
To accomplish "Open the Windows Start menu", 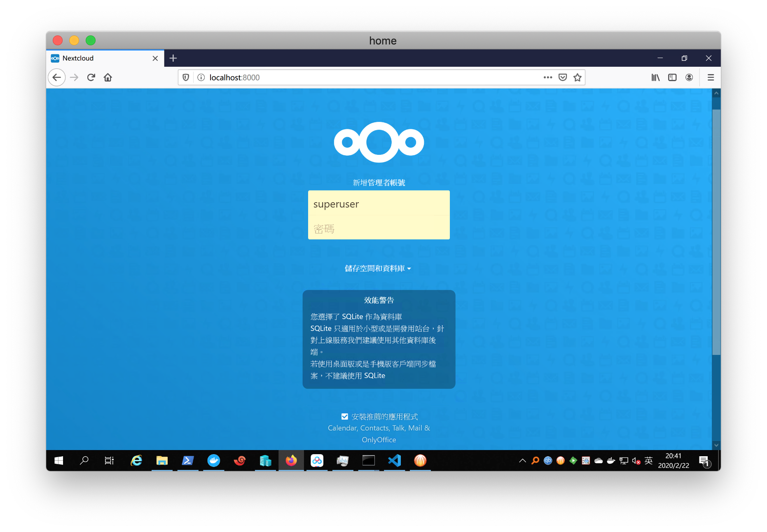I will (59, 460).
